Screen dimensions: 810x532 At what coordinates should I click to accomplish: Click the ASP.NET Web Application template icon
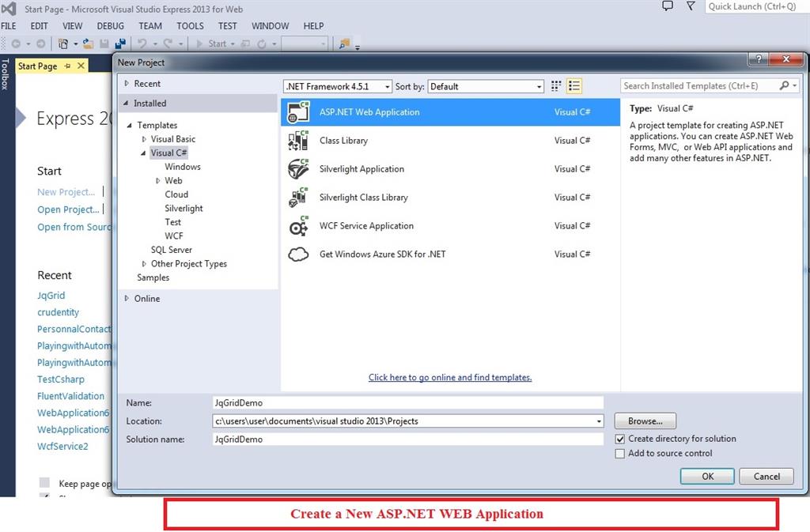[298, 112]
